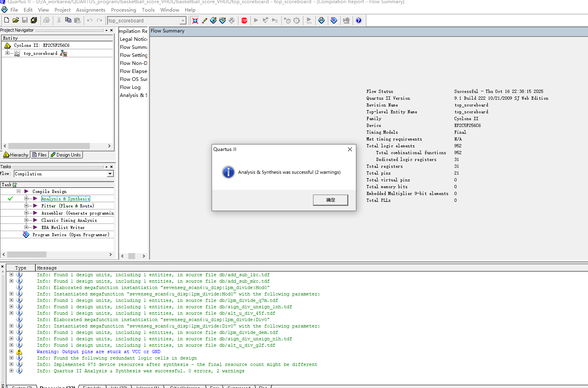This screenshot has width=588, height=388.
Task: Click the Cut scissors icon
Action: pyautogui.click(x=59, y=20)
